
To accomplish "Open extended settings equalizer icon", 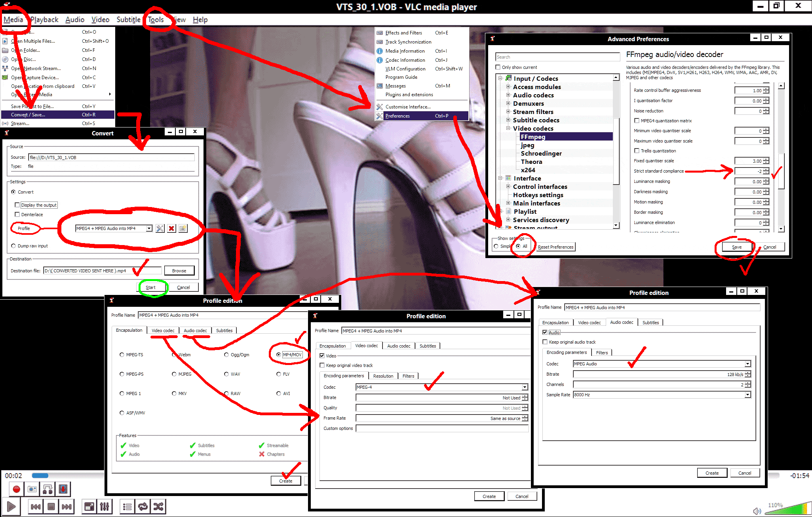I will (x=105, y=506).
